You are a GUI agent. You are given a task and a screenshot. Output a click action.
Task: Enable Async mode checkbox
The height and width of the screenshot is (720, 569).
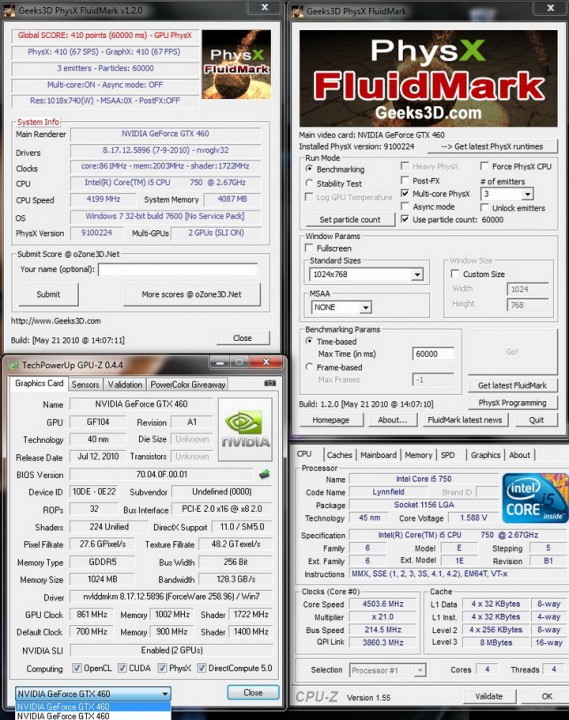click(405, 206)
